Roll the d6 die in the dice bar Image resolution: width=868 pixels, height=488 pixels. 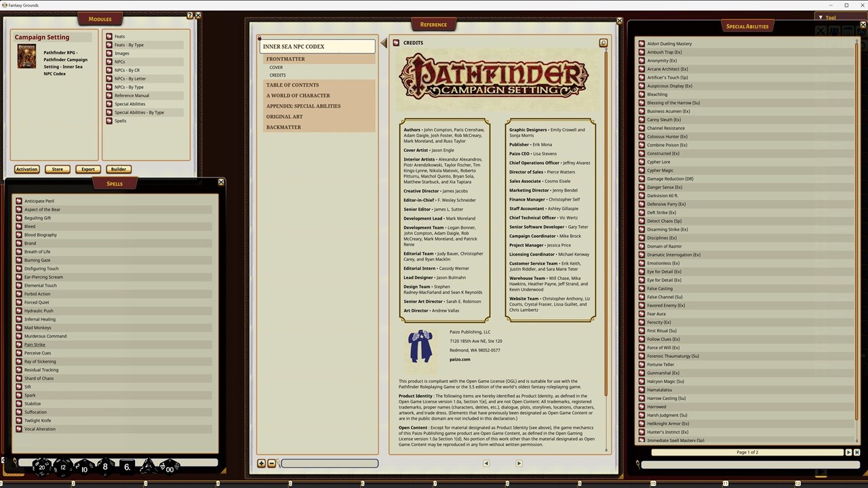click(x=126, y=467)
